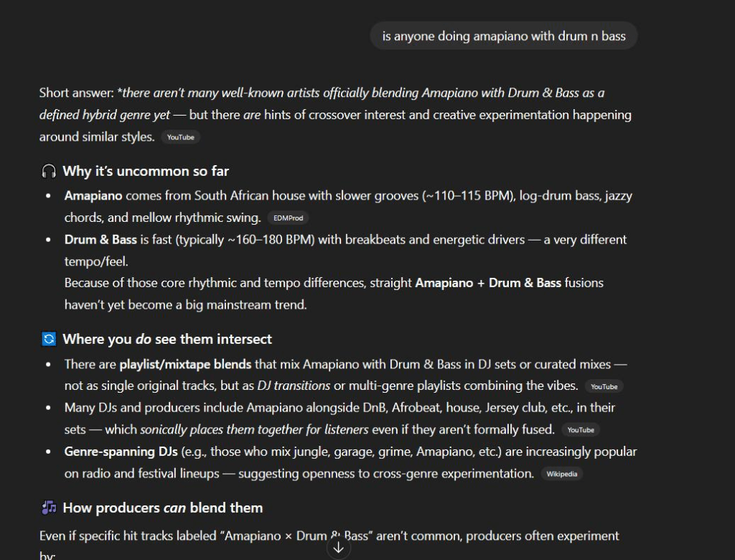Open the YouTube source after "around similar styles"
Screen dimensions: 735x560
[180, 137]
